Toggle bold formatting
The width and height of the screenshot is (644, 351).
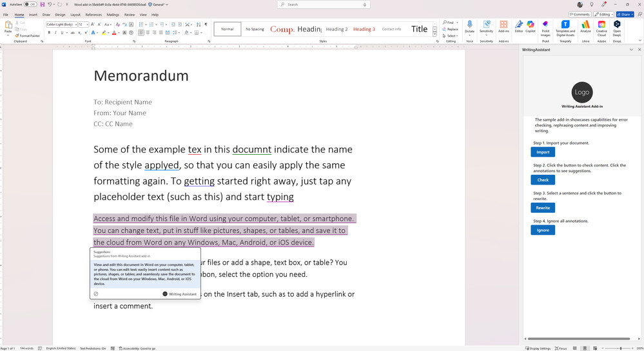pos(49,32)
